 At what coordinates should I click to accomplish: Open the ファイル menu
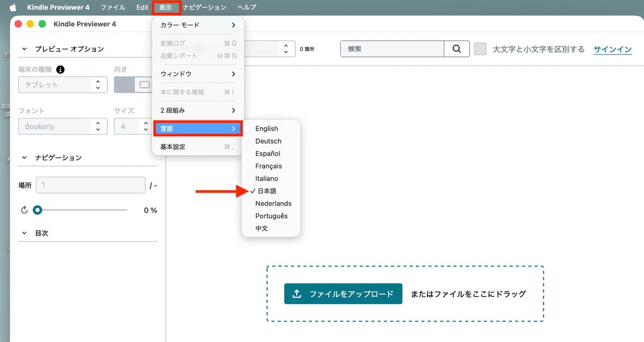[x=113, y=8]
